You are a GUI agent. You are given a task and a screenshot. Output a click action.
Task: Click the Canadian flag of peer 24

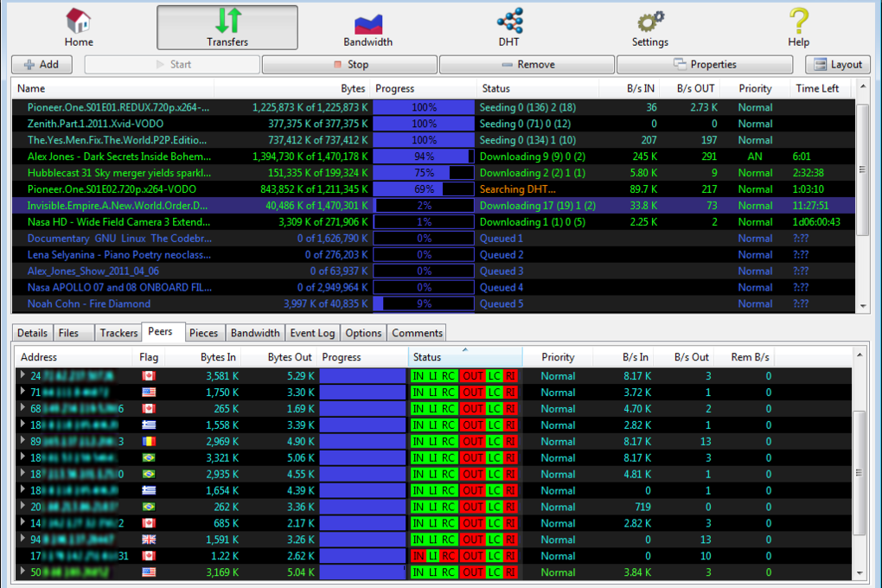click(149, 376)
